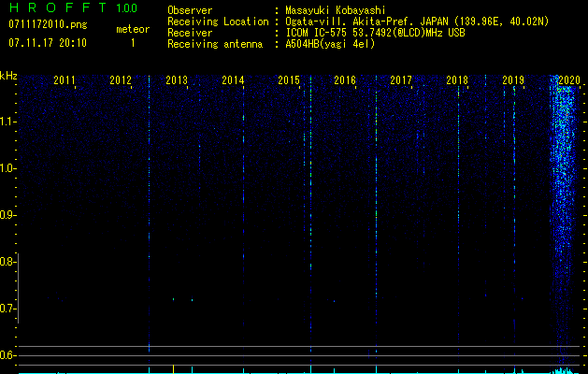
Task: Click the 2020 time marker
Action: [x=569, y=79]
